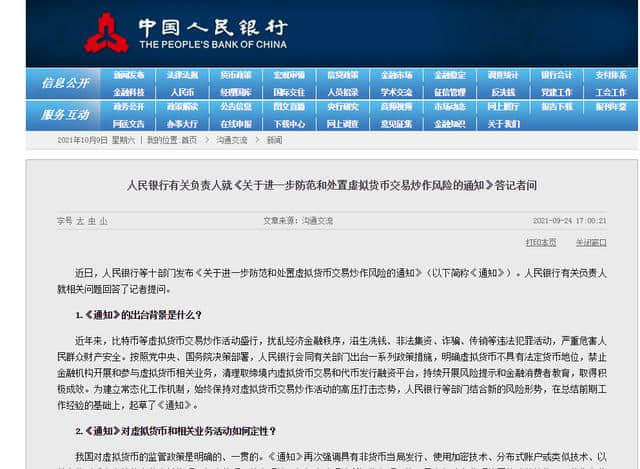Viewport: 640px width, 469px height.
Task: Click the 打印本页 print link
Action: (x=541, y=242)
